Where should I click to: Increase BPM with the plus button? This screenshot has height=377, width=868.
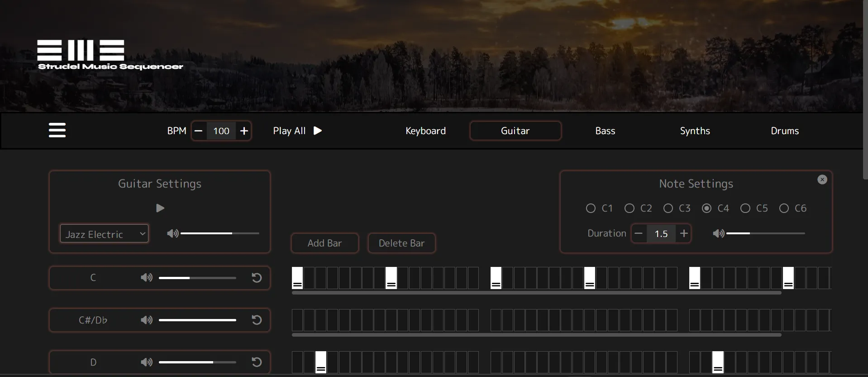pyautogui.click(x=244, y=131)
